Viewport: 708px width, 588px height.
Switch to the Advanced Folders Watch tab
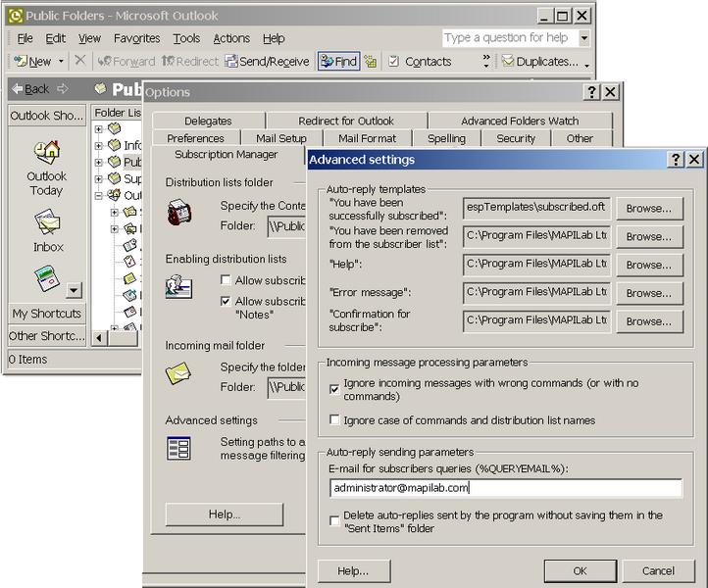click(x=520, y=121)
